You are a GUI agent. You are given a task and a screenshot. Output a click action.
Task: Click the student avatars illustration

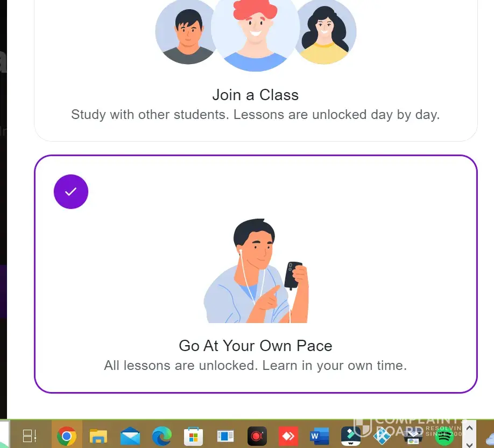coord(256,35)
